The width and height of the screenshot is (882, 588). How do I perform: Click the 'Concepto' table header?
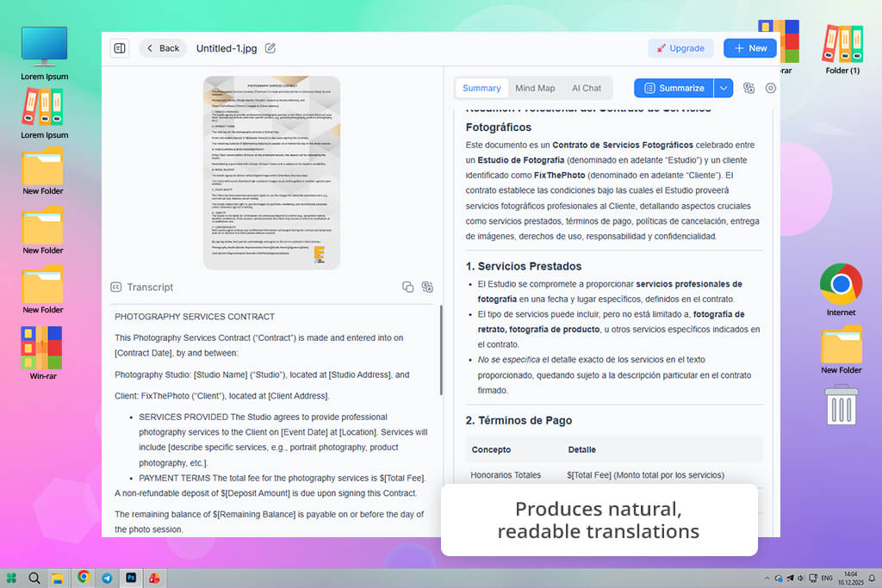(x=491, y=449)
